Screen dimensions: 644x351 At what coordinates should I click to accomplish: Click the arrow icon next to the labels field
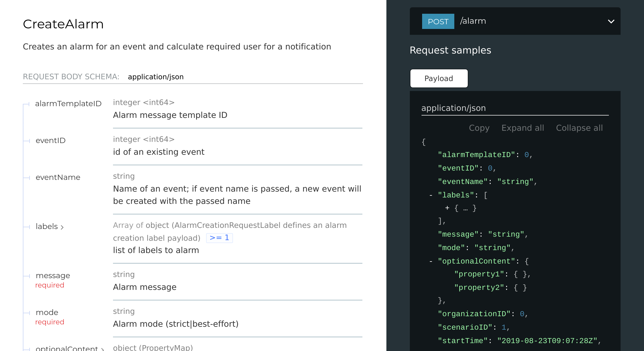click(62, 227)
